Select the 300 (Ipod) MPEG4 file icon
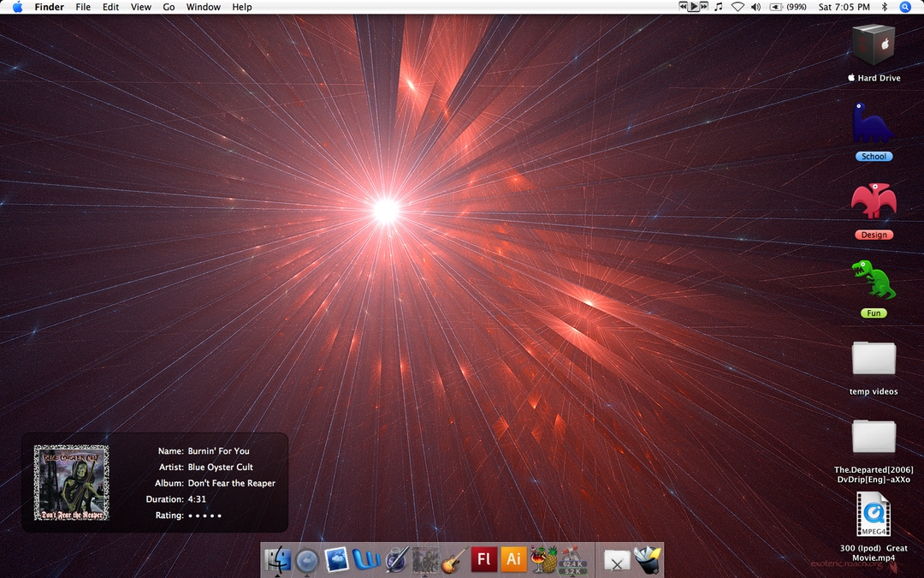Viewport: 924px width, 578px height. pos(874,515)
